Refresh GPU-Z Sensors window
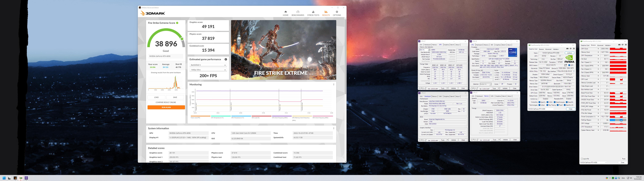This screenshot has height=181, width=644. click(x=622, y=45)
